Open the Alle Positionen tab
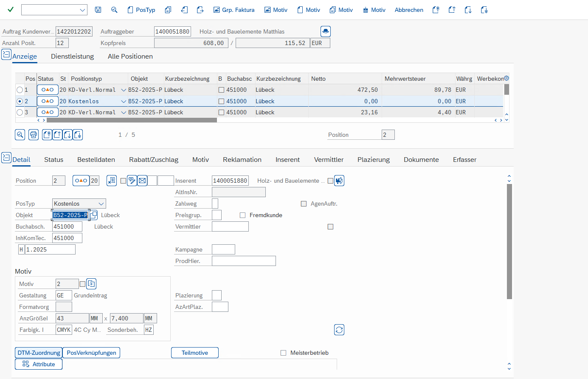The width and height of the screenshot is (588, 379). click(130, 56)
